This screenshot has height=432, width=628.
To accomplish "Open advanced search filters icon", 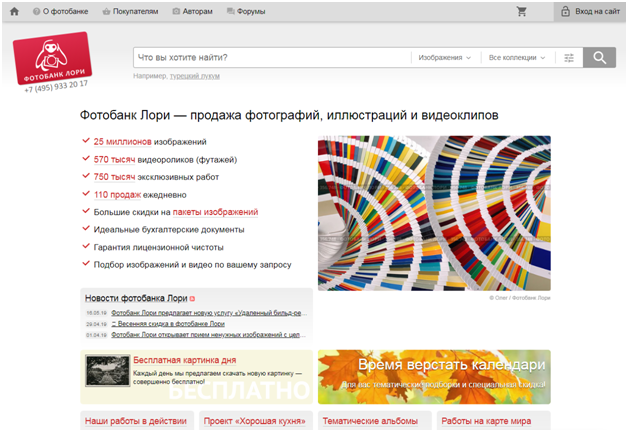I will pos(569,58).
